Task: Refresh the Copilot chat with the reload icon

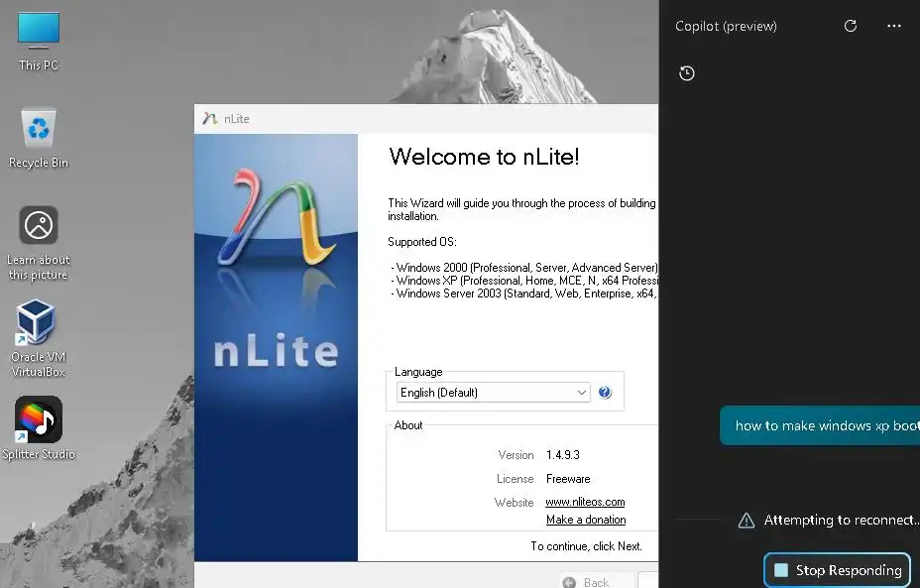Action: [851, 26]
